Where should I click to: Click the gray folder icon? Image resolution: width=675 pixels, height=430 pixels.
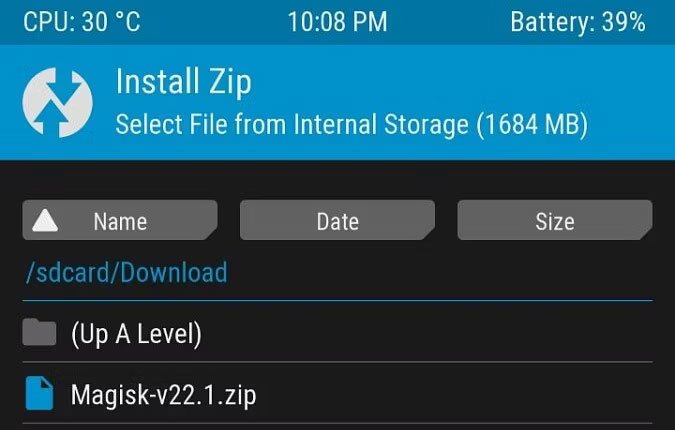click(x=39, y=332)
